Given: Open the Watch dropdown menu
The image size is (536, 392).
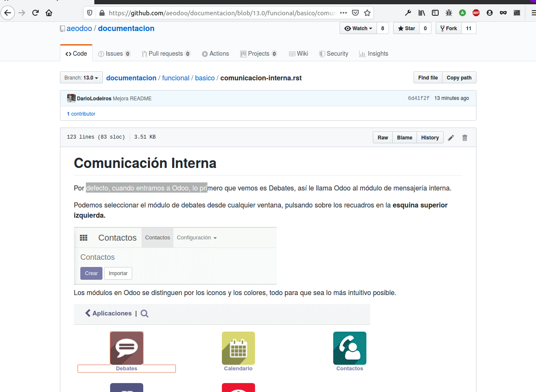Looking at the screenshot, I should (358, 28).
